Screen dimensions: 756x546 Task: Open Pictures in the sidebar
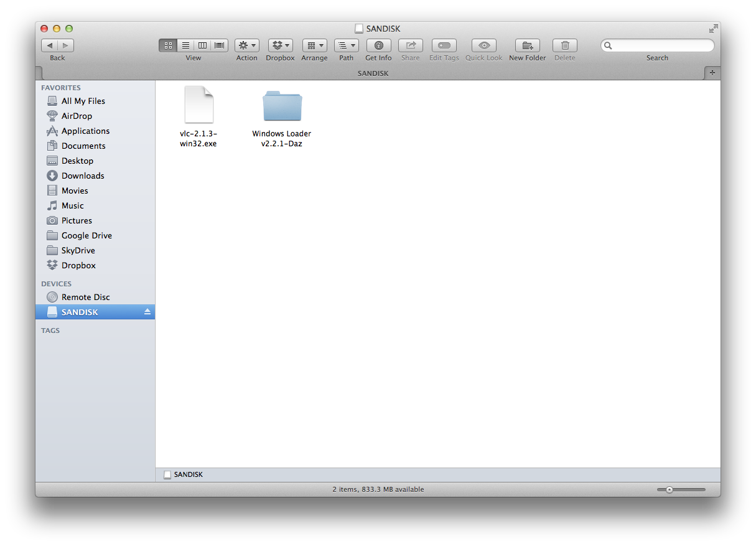(x=95, y=220)
